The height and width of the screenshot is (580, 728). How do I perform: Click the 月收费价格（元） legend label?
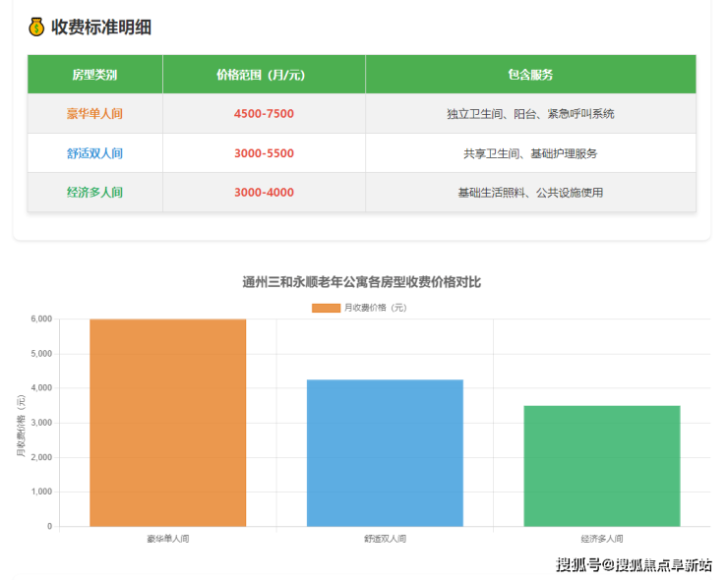coord(375,308)
